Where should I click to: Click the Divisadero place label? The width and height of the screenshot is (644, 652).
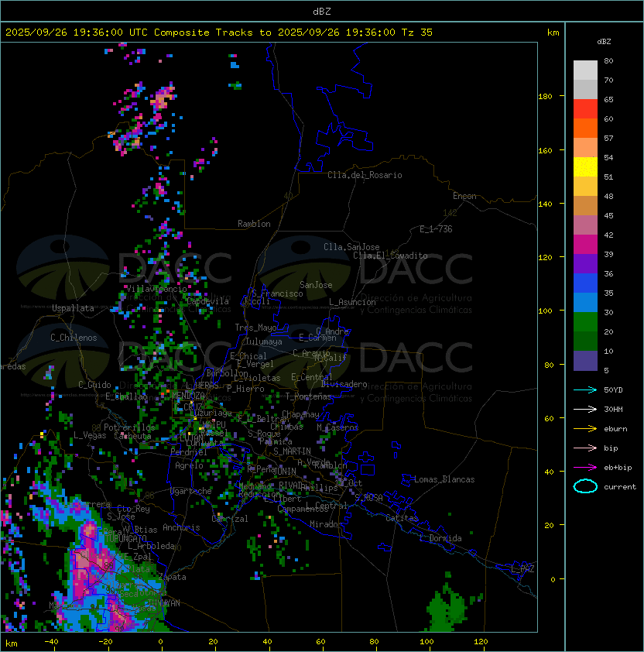click(x=344, y=384)
